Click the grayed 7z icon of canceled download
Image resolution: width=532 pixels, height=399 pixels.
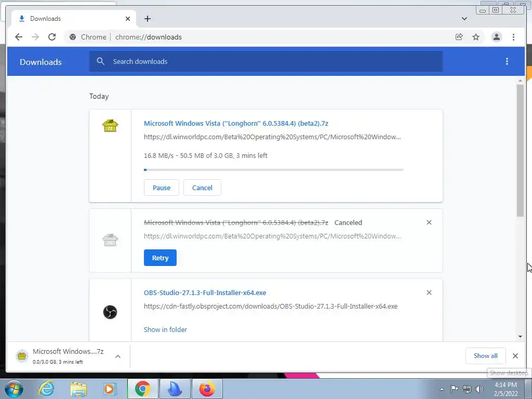click(x=110, y=240)
